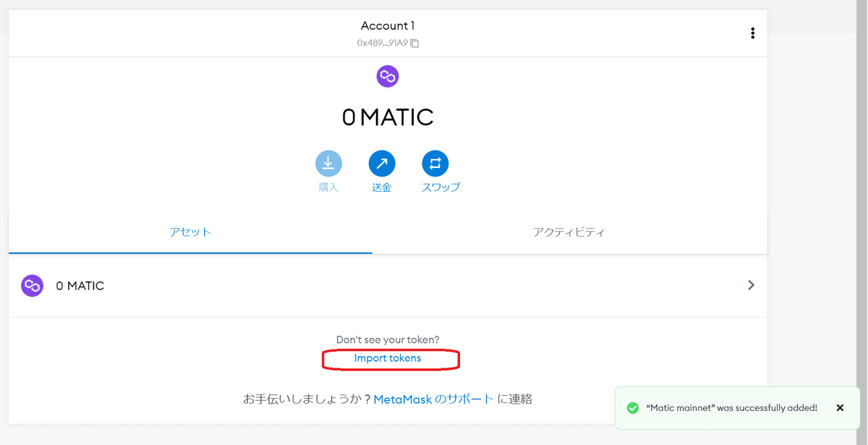
Task: Switch to the アクティビティ tab
Action: 569,232
